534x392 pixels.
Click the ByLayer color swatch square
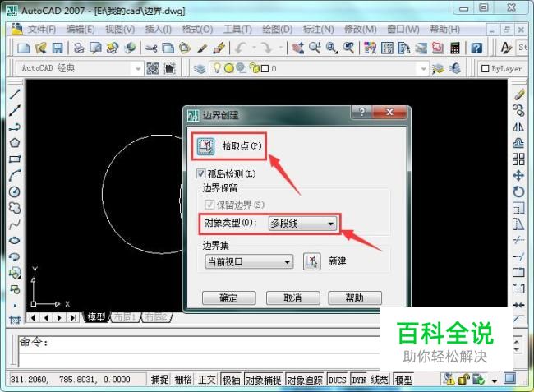[x=486, y=69]
